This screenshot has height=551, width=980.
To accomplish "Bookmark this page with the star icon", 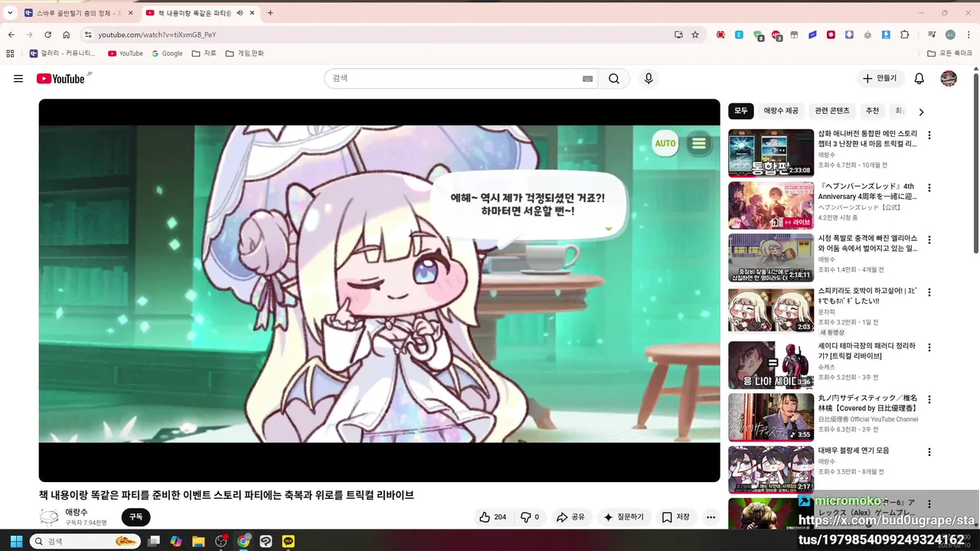I will pyautogui.click(x=695, y=34).
